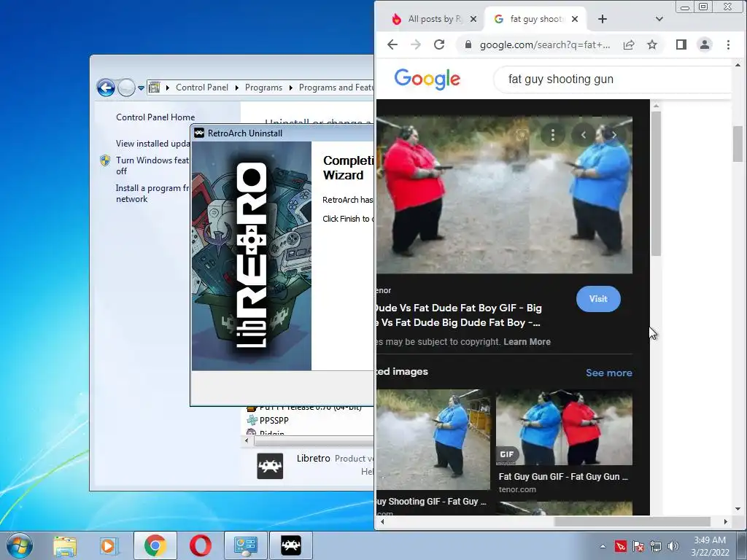Screen dimensions: 747x560
Task: Open network tray icon
Action: click(656, 546)
